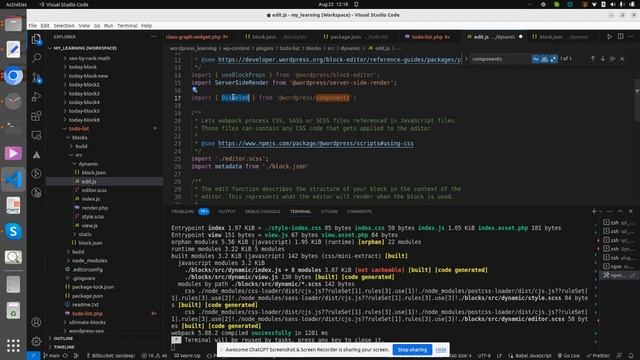Close the terminal panel
The width and height of the screenshot is (640, 360).
pos(631,211)
